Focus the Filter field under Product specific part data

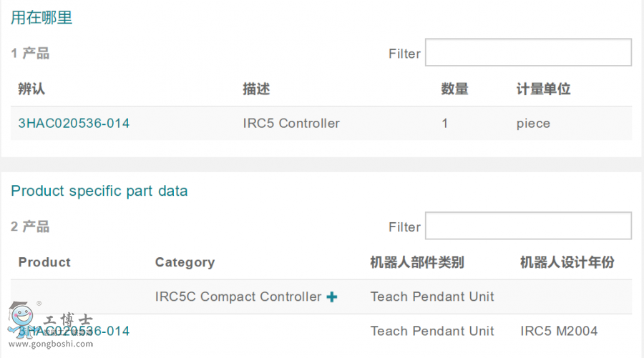528,226
